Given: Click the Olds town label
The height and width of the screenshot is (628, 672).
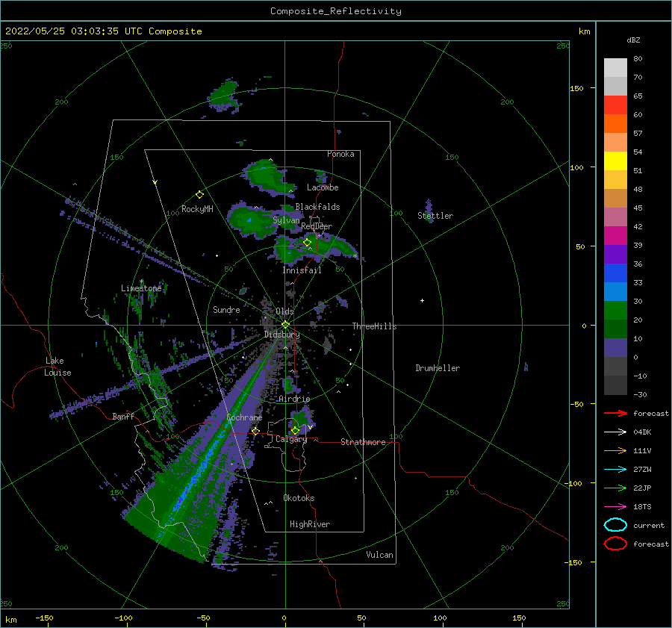Looking at the screenshot, I should coord(284,311).
